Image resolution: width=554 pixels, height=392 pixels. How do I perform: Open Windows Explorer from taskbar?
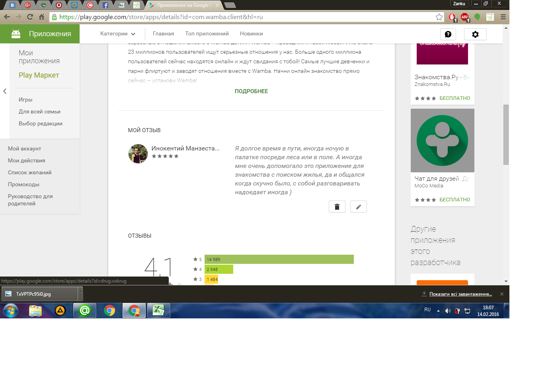pos(35,310)
